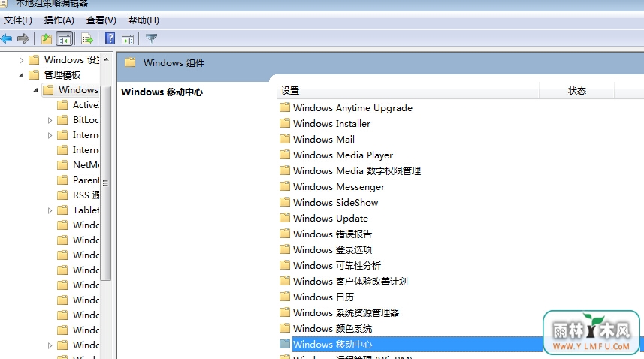Collapse the 管理模板 tree node
Image resolution: width=644 pixels, height=359 pixels.
(x=21, y=75)
